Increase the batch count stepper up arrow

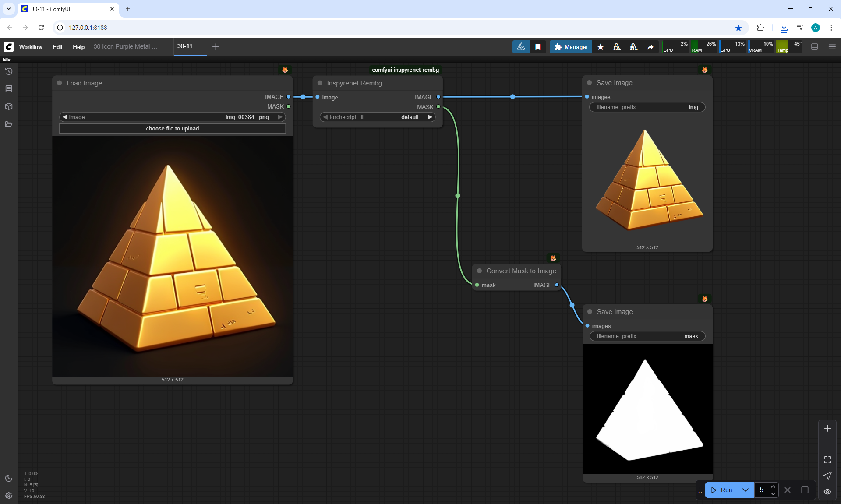coord(773,486)
